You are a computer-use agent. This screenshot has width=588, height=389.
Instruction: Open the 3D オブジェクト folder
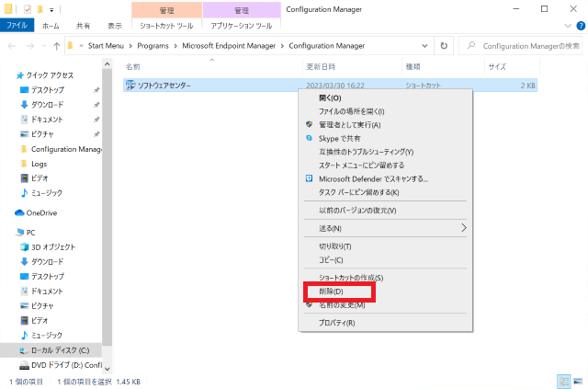click(52, 246)
